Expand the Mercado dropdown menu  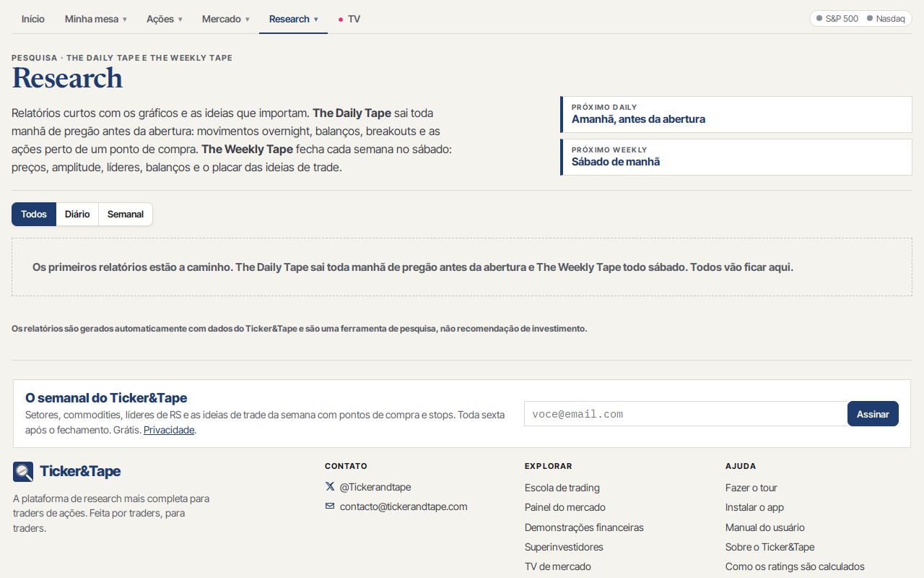(226, 19)
